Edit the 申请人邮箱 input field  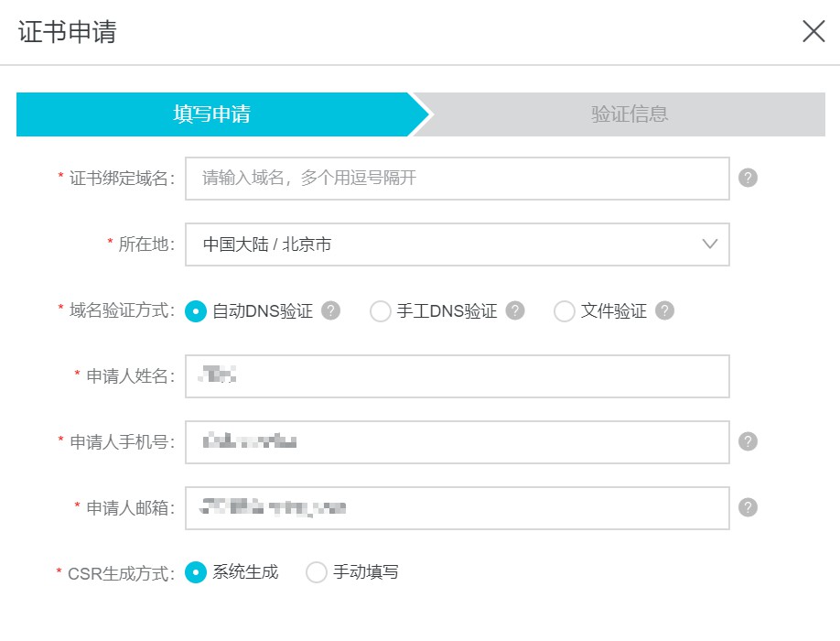pos(457,508)
